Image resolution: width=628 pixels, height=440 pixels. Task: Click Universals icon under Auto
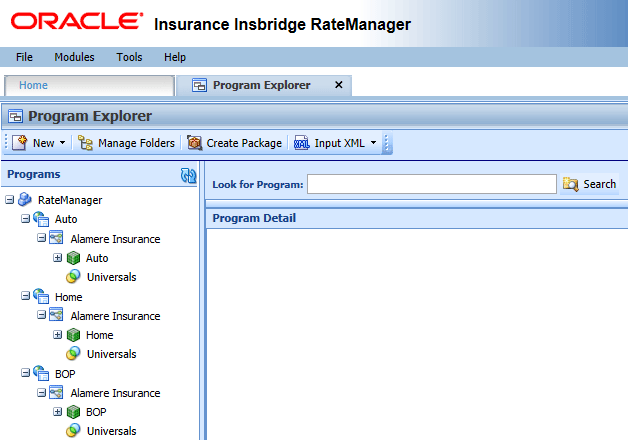pyautogui.click(x=73, y=276)
